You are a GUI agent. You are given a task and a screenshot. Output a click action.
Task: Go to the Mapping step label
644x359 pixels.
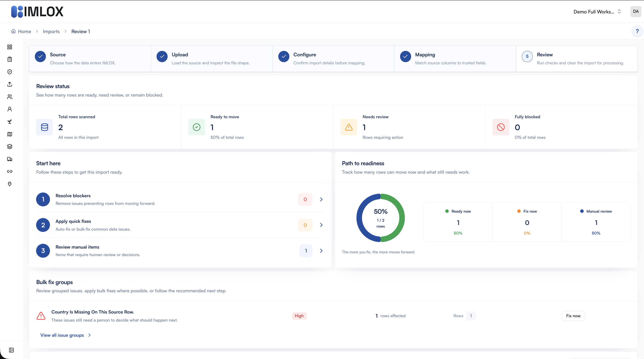coord(425,55)
